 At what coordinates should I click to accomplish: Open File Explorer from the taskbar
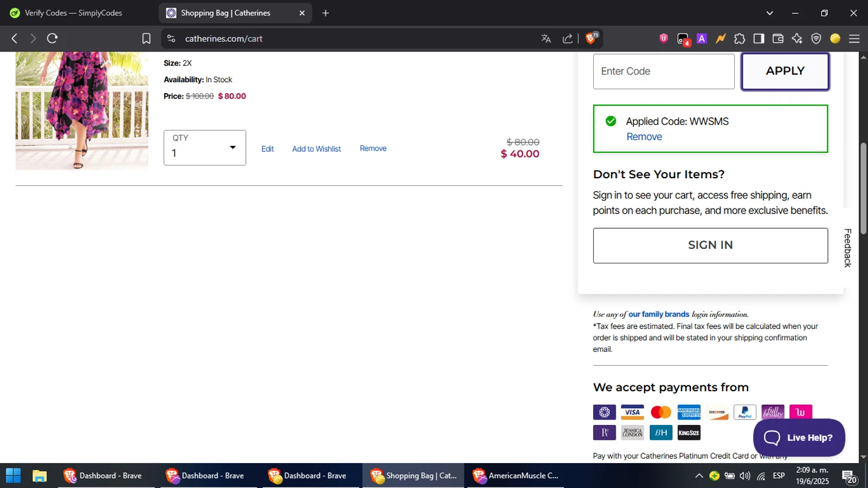[x=39, y=476]
